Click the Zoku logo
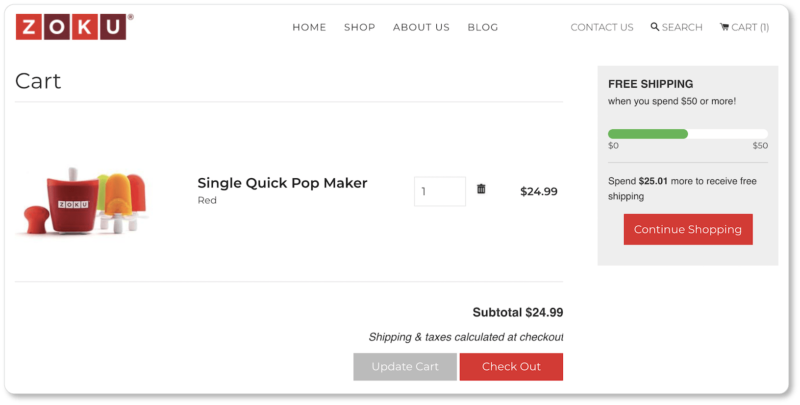 click(71, 27)
